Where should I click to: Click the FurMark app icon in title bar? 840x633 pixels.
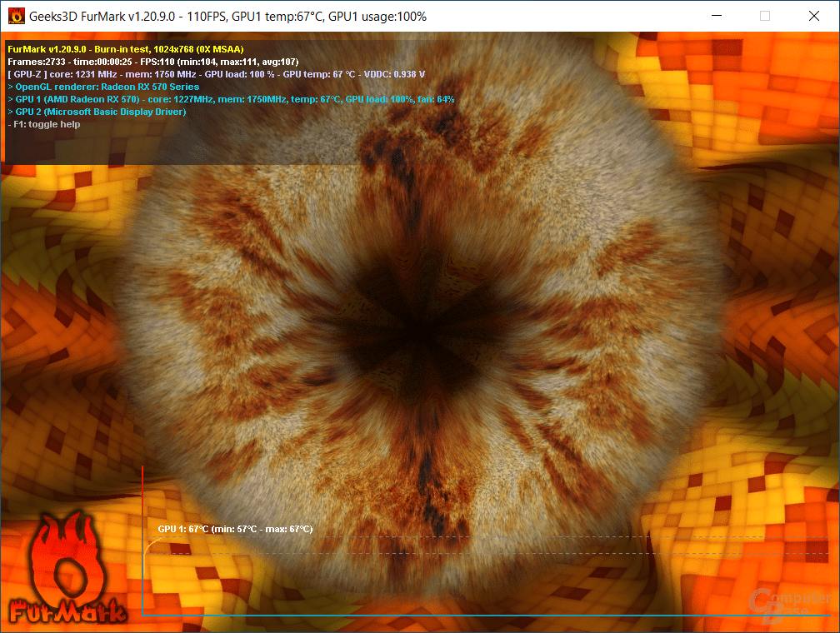coord(17,16)
